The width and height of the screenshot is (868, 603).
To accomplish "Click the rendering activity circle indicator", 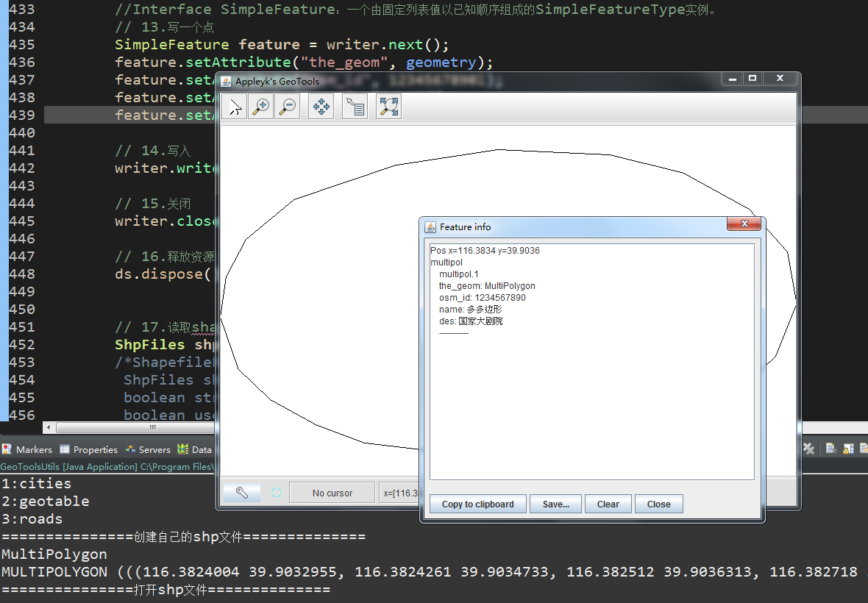I will click(277, 493).
